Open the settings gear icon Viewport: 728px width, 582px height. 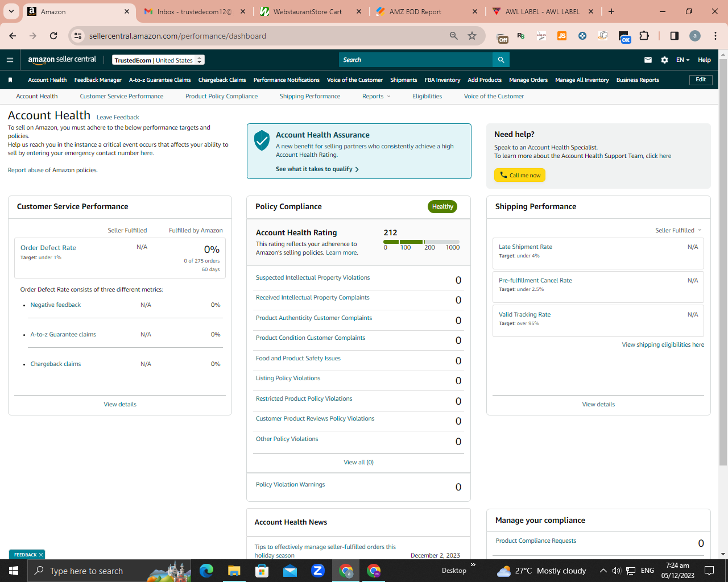tap(664, 60)
